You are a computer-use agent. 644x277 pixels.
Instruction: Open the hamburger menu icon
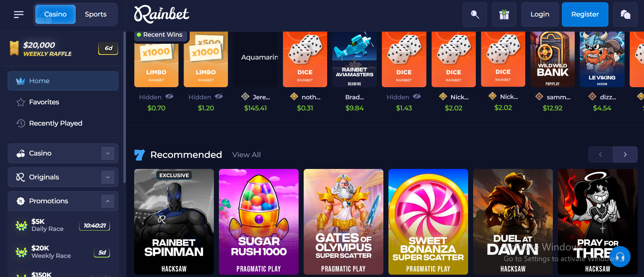tap(19, 14)
